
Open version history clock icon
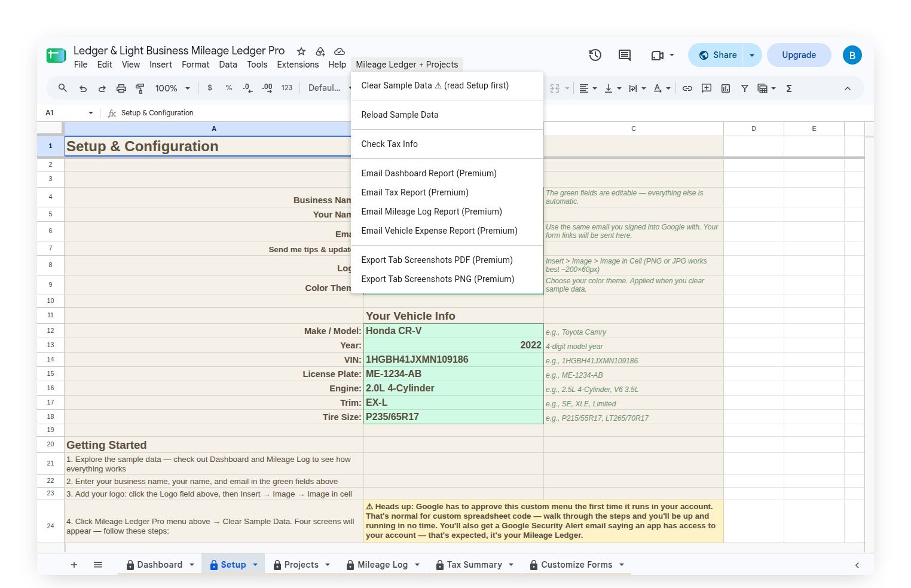click(595, 55)
